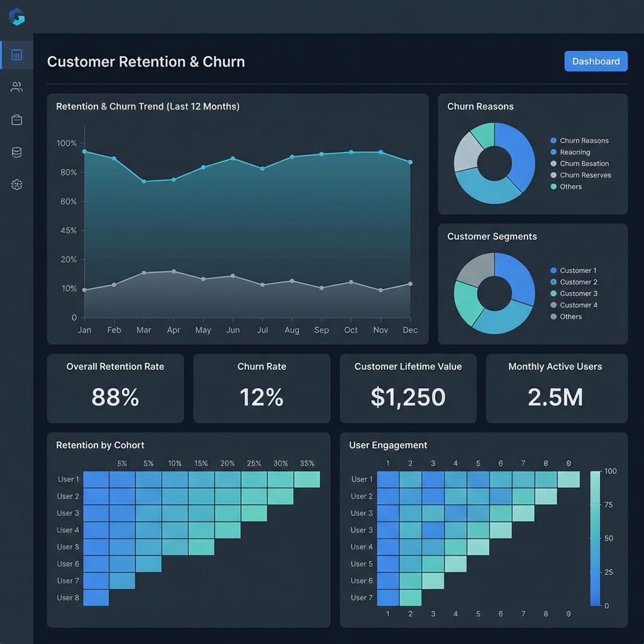Toggle the Customer 4 legend entry
Screen dimensions: 644x644
coord(577,305)
